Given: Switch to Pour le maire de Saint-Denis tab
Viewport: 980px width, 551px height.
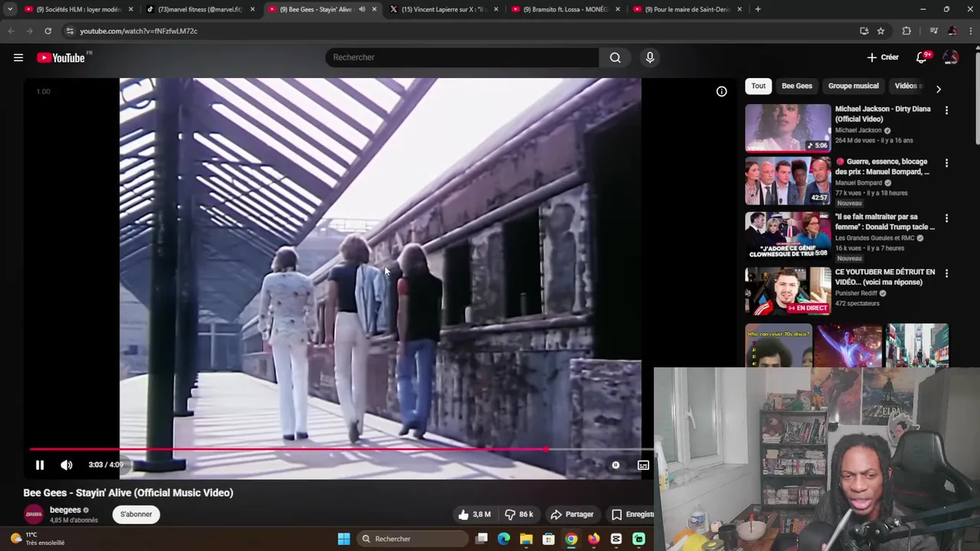Looking at the screenshot, I should pos(686,9).
